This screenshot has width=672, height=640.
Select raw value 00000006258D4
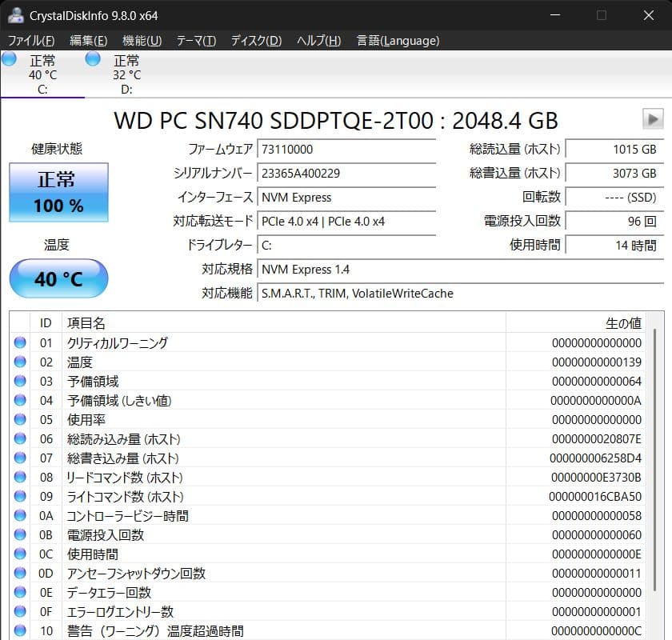coord(596,458)
